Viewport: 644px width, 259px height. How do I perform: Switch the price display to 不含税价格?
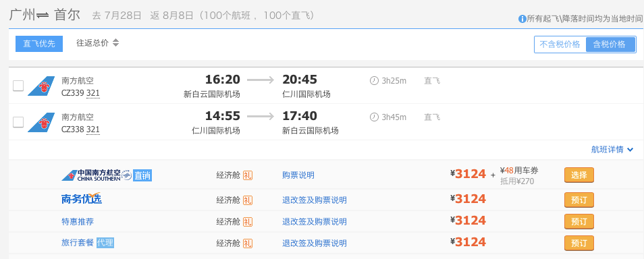(x=560, y=45)
